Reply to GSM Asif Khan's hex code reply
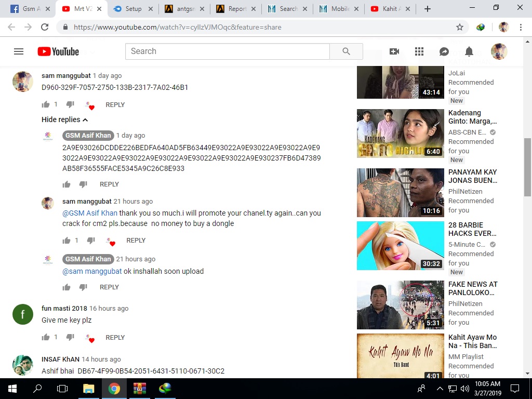This screenshot has height=399, width=532. [109, 184]
